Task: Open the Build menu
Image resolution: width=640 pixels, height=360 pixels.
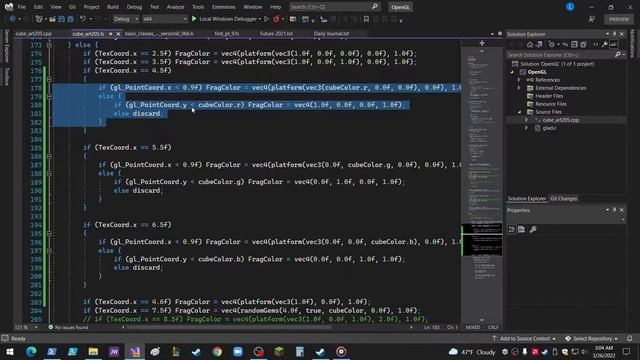Action: click(113, 7)
